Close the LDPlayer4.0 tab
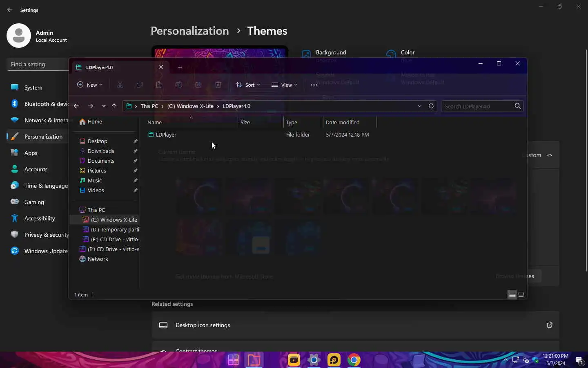The image size is (588, 368). click(161, 67)
